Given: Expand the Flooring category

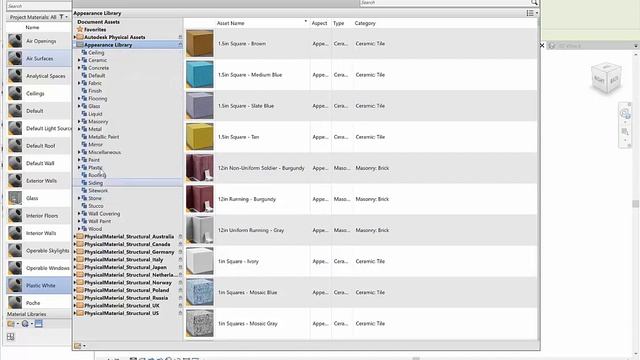Looking at the screenshot, I should click(79, 98).
